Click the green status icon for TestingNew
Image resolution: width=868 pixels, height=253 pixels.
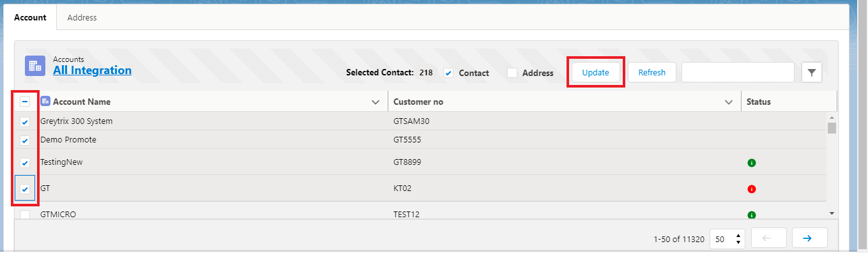pyautogui.click(x=752, y=163)
